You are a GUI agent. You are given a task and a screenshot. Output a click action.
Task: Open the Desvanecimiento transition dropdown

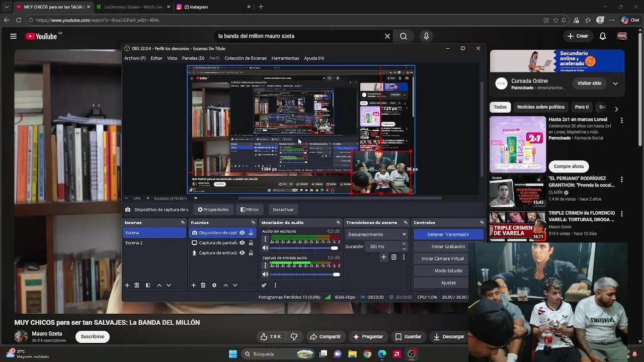coord(377,234)
